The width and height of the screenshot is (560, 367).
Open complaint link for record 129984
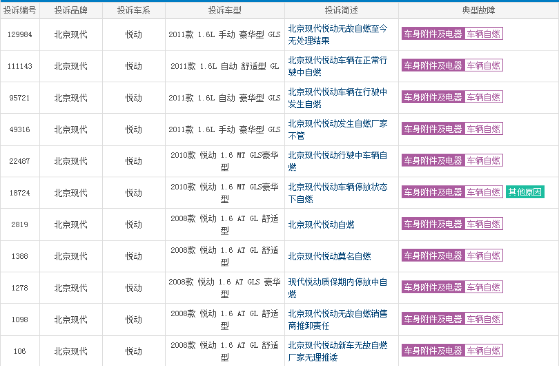pyautogui.click(x=338, y=35)
